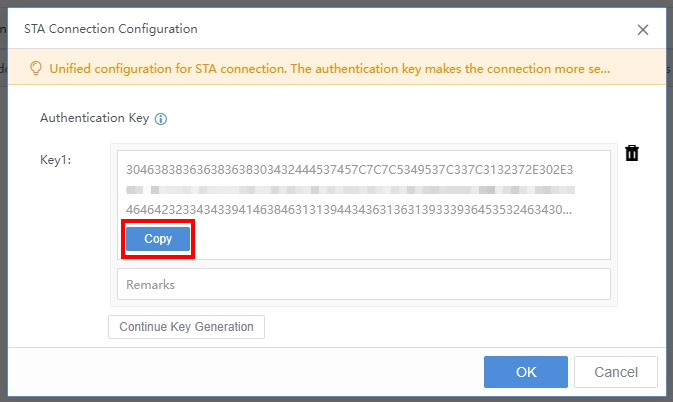Viewport: 673px width, 402px height.
Task: Click the Authentication Key section label
Action: point(94,118)
